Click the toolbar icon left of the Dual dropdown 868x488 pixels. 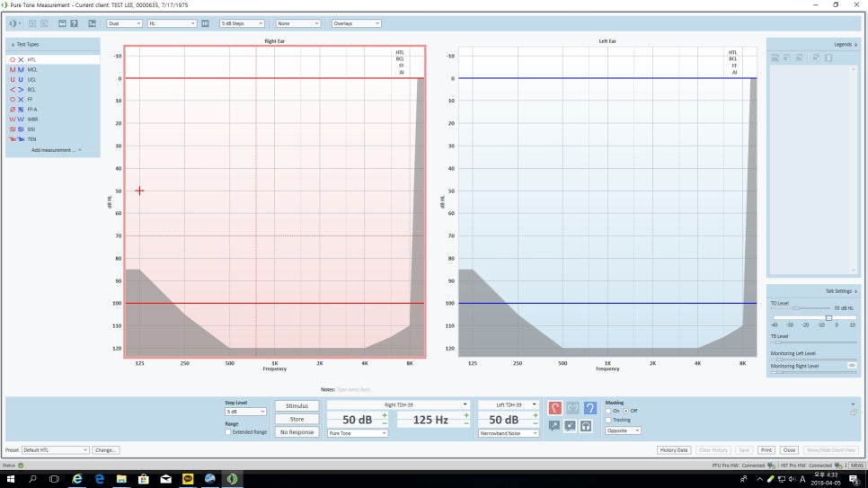[x=92, y=23]
